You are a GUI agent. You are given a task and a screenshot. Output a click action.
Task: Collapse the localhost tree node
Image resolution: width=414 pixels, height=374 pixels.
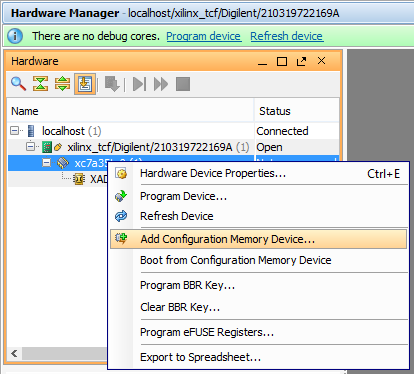[14, 131]
